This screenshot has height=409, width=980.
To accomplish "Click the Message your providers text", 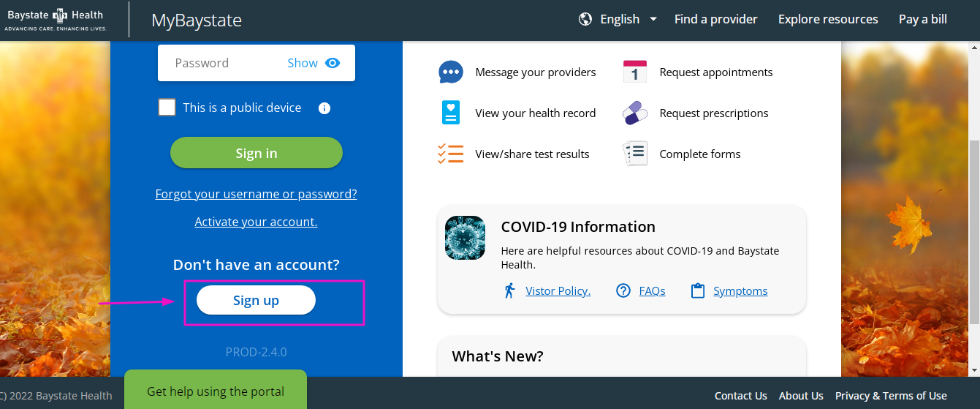I will coord(536,72).
